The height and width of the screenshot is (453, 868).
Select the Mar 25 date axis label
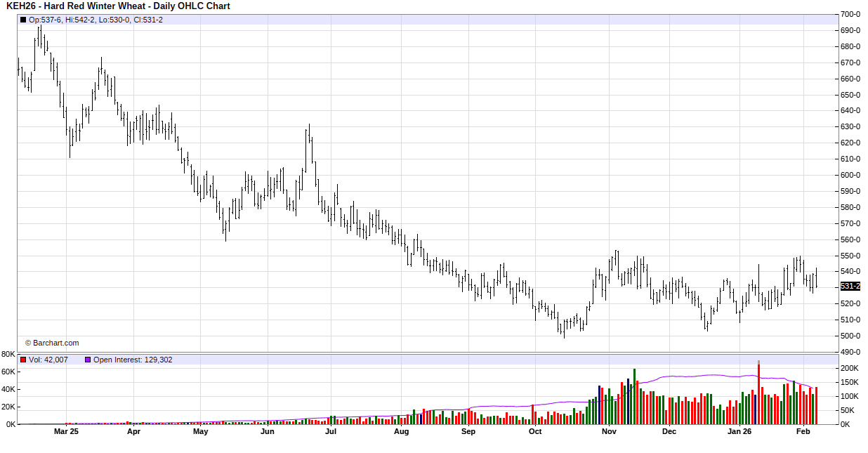coord(66,432)
